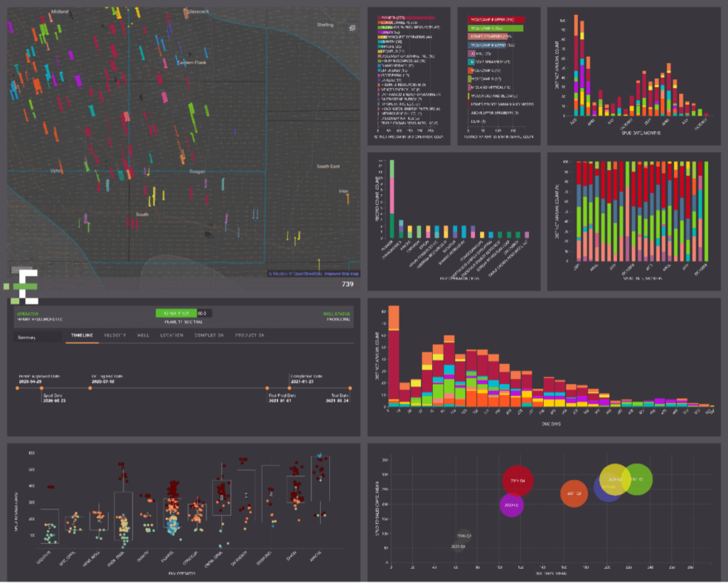The height and width of the screenshot is (583, 728).
Task: Select the Test Date timeline marker
Action: pos(350,388)
